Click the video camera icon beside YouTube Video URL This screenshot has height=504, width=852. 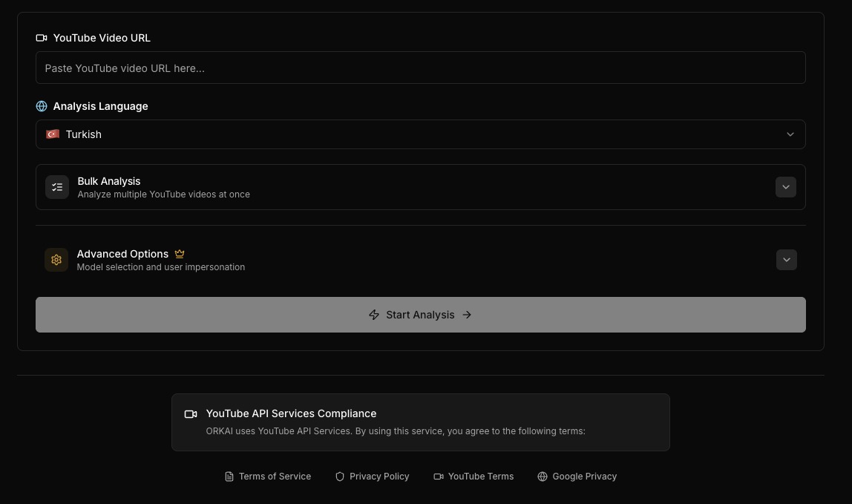[x=42, y=38]
